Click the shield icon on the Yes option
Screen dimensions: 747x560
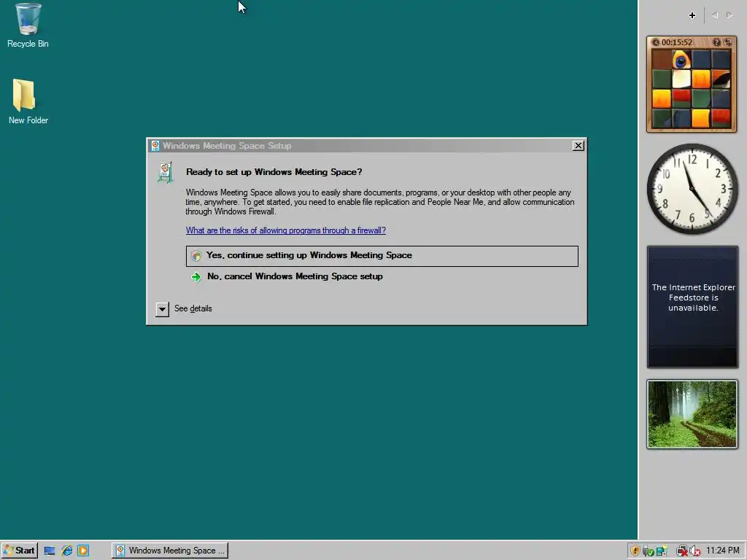point(196,256)
